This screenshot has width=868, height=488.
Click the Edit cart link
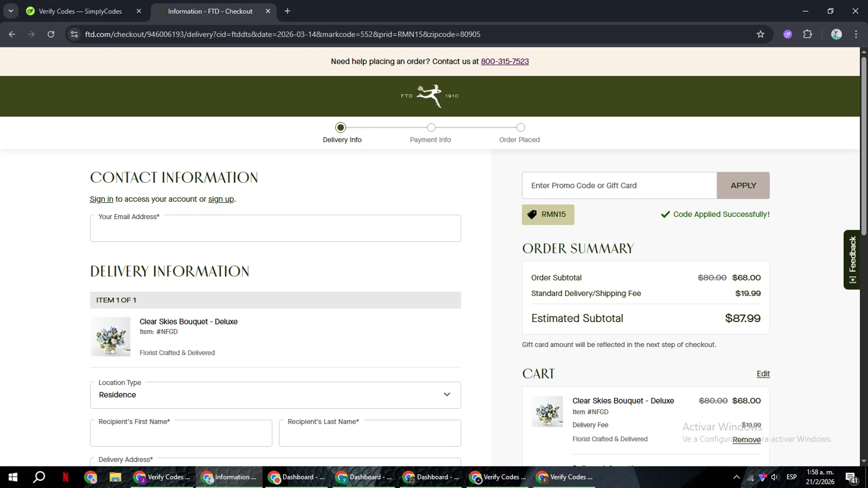pyautogui.click(x=763, y=374)
